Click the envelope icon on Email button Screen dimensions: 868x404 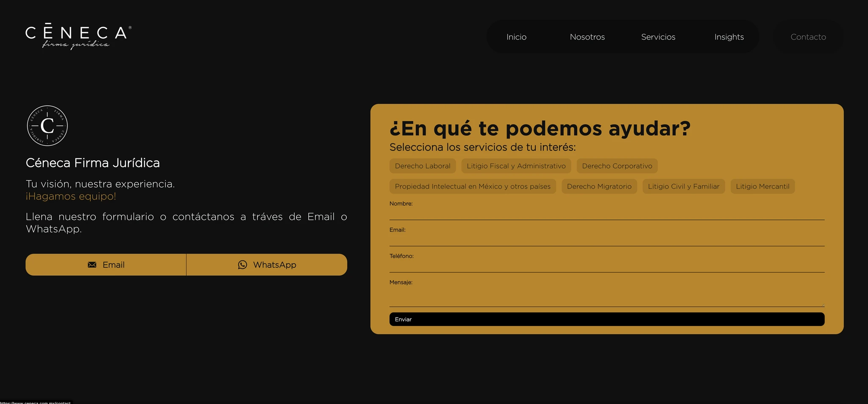[x=92, y=265]
